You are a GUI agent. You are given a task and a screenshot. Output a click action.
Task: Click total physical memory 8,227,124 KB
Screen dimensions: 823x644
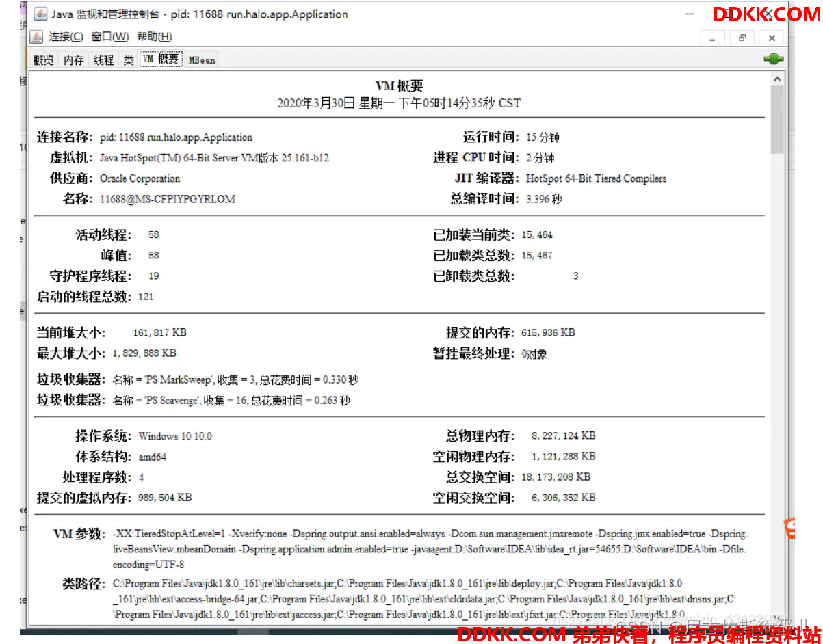click(564, 435)
